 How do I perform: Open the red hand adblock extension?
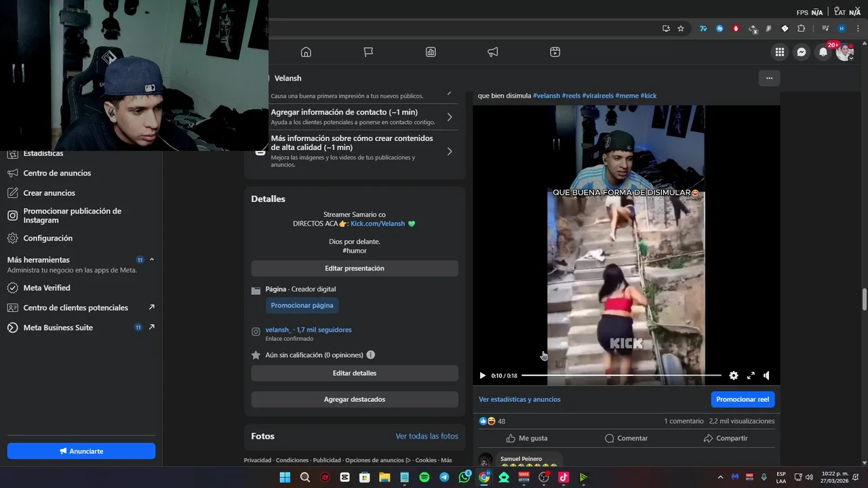[736, 28]
